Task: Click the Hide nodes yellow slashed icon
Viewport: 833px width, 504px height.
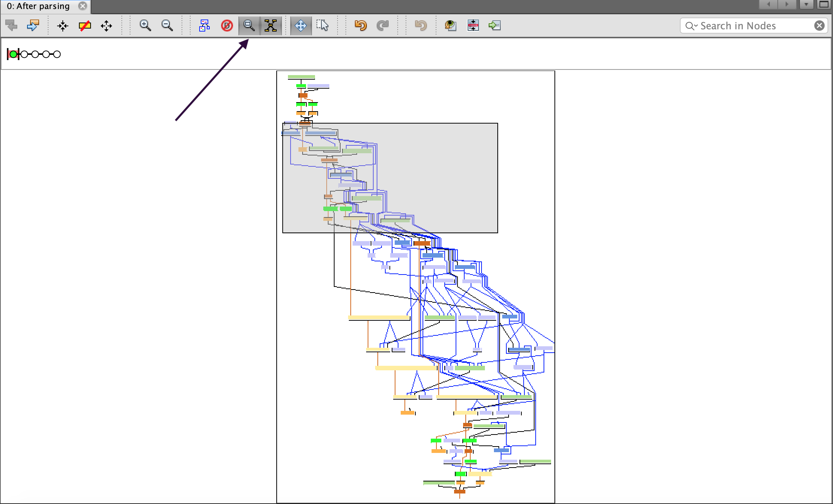Action: pyautogui.click(x=85, y=26)
